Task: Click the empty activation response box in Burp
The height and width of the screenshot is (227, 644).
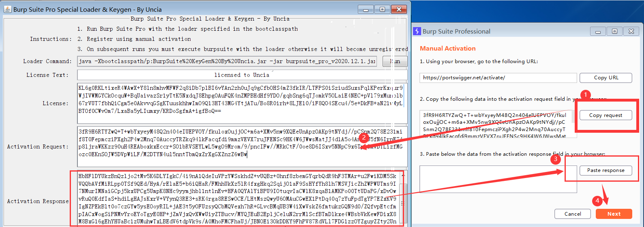Action: (498, 179)
